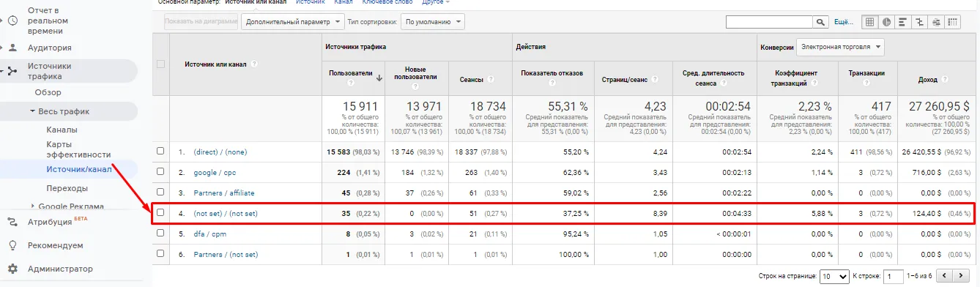Viewport: 980px width, 287px height.
Task: Tick the checkbox for google / cpc row
Action: 160,171
